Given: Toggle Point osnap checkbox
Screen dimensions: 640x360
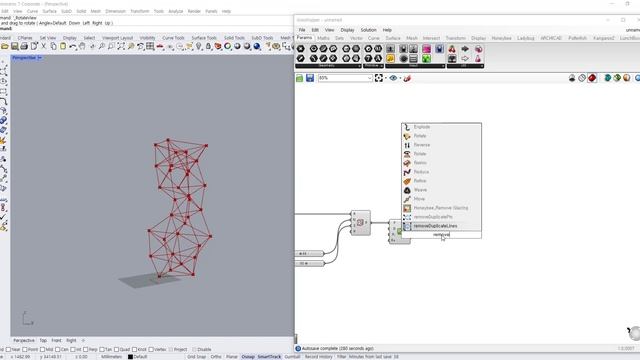Looking at the screenshot, I should click(x=24, y=349).
